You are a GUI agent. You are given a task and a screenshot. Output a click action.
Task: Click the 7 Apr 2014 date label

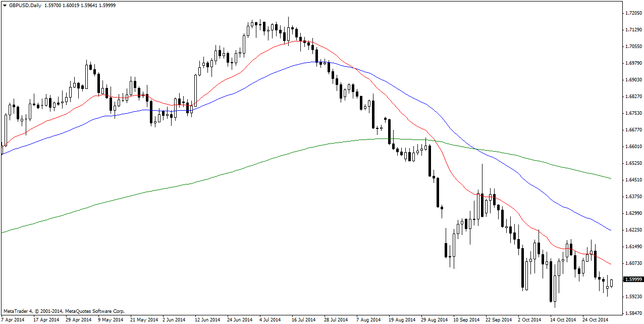[x=13, y=320]
